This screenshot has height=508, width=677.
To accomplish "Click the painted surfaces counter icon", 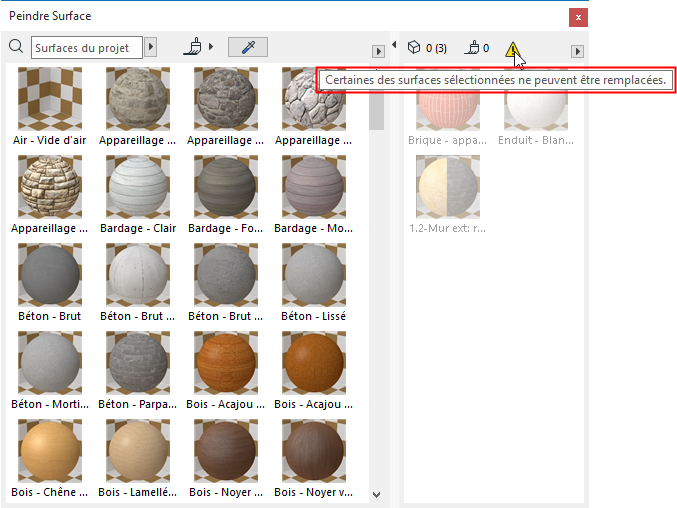I will click(473, 48).
